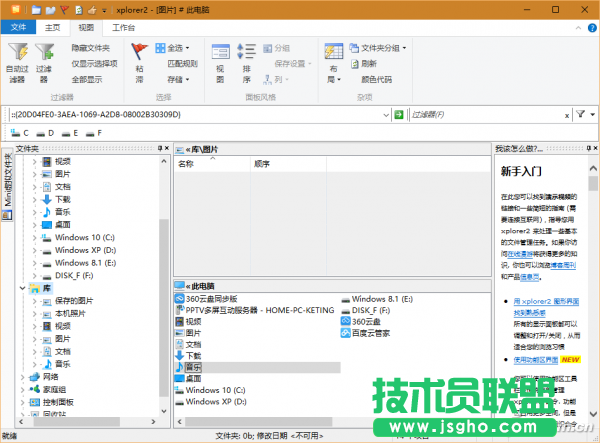This screenshot has height=443, width=600.
Task: Click 颜色代码 option
Action: pos(377,80)
